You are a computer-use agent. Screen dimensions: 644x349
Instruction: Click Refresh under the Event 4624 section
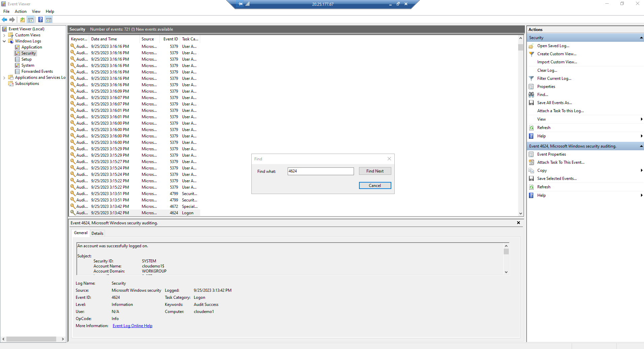point(544,187)
